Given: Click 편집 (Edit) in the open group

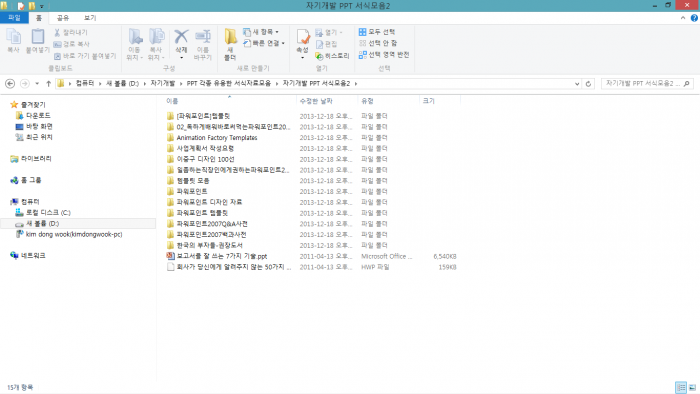Looking at the screenshot, I should coord(326,44).
